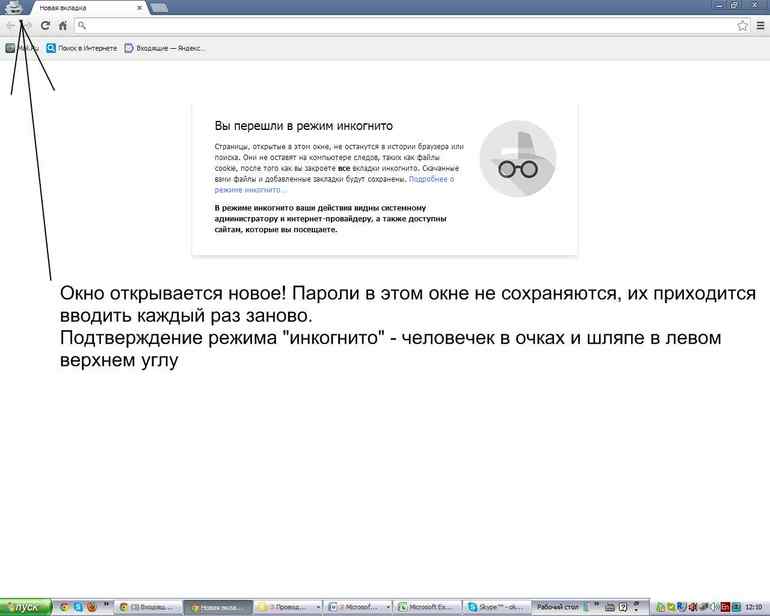
Task: Go to the home page icon
Action: 63,25
